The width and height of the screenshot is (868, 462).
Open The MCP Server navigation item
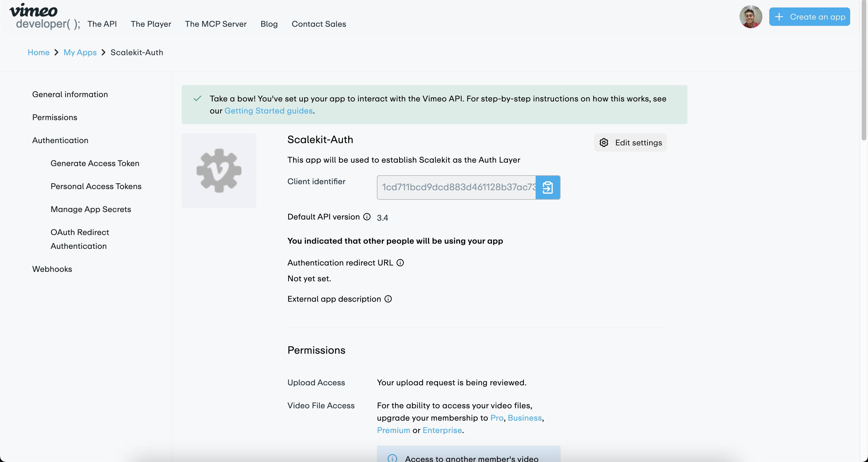pyautogui.click(x=216, y=24)
